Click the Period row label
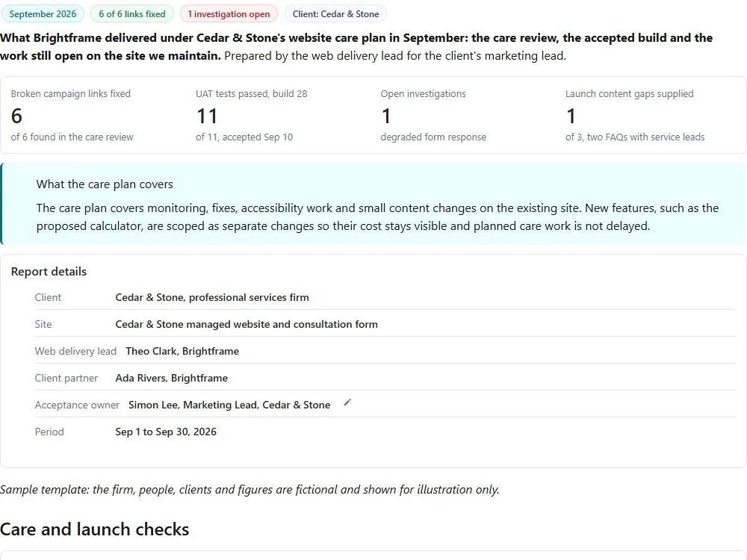 pos(49,432)
